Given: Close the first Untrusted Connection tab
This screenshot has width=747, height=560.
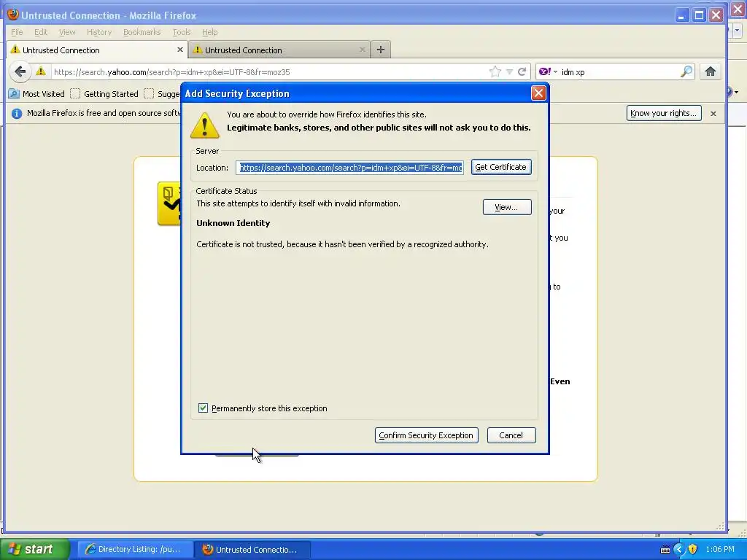Looking at the screenshot, I should pos(180,50).
